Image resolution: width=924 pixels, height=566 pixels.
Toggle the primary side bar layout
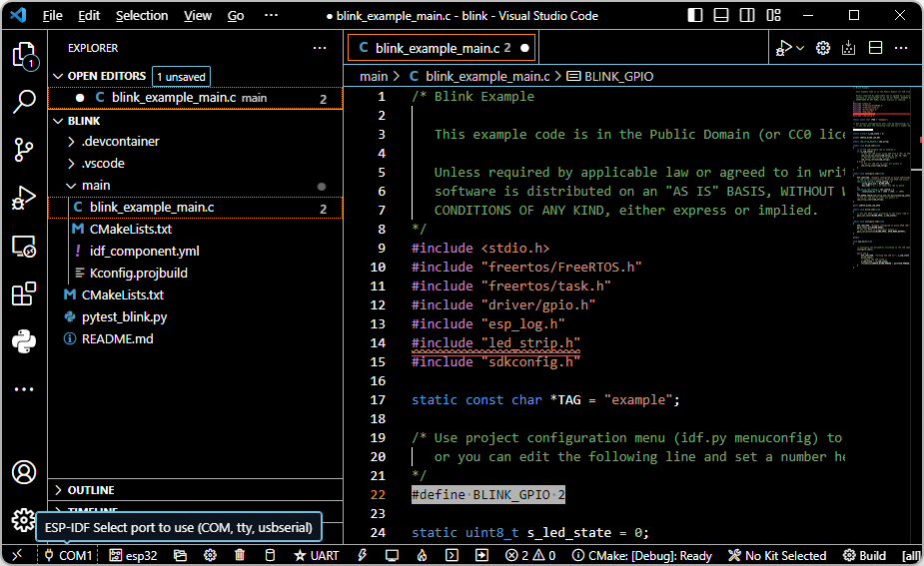click(x=695, y=15)
